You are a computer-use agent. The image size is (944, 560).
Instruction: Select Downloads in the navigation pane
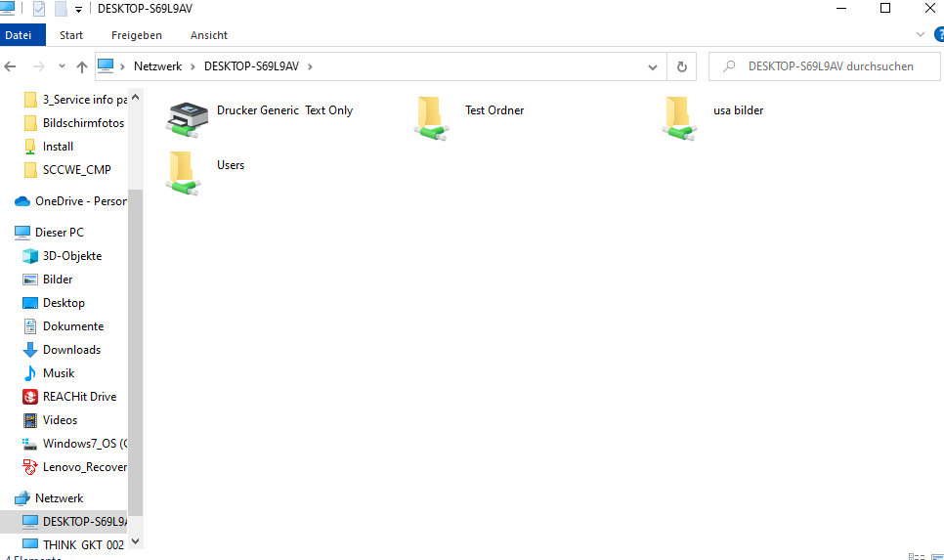pos(71,350)
